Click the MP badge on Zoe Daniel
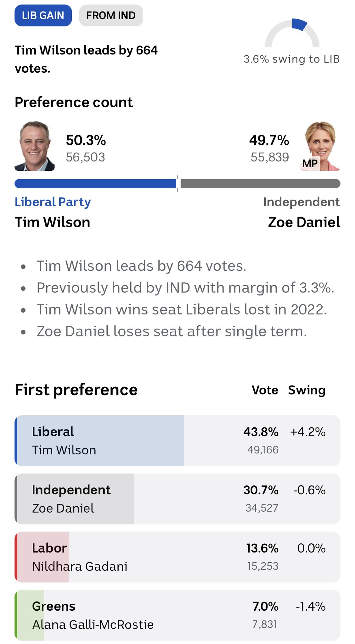This screenshot has width=355, height=644. [310, 164]
